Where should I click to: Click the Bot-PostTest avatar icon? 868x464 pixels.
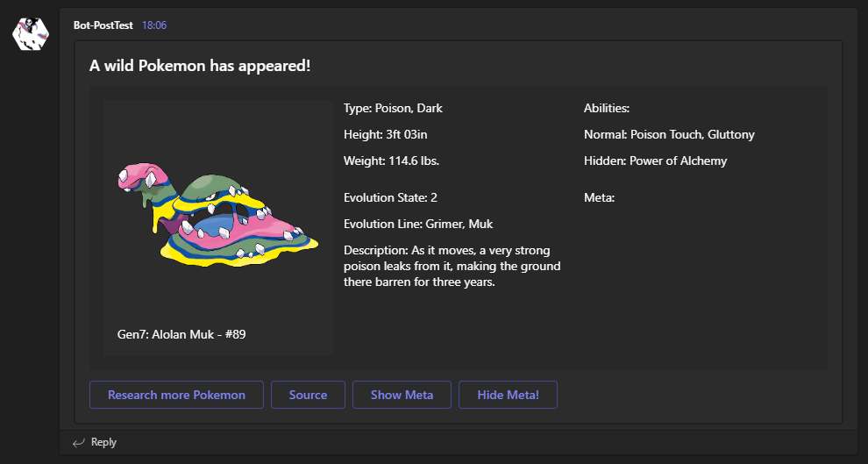pyautogui.click(x=31, y=34)
